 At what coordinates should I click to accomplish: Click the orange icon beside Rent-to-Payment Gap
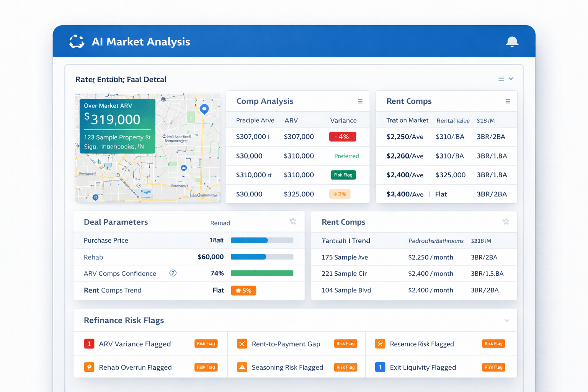[242, 344]
